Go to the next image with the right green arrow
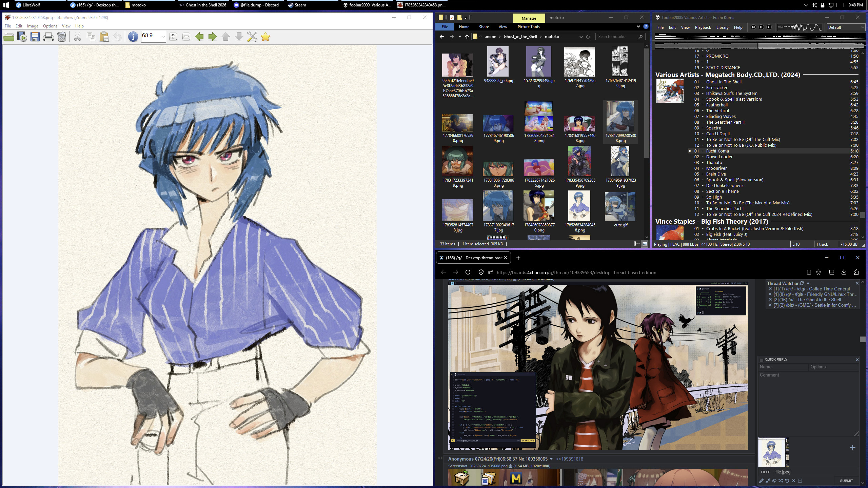The image size is (868, 488). [213, 37]
